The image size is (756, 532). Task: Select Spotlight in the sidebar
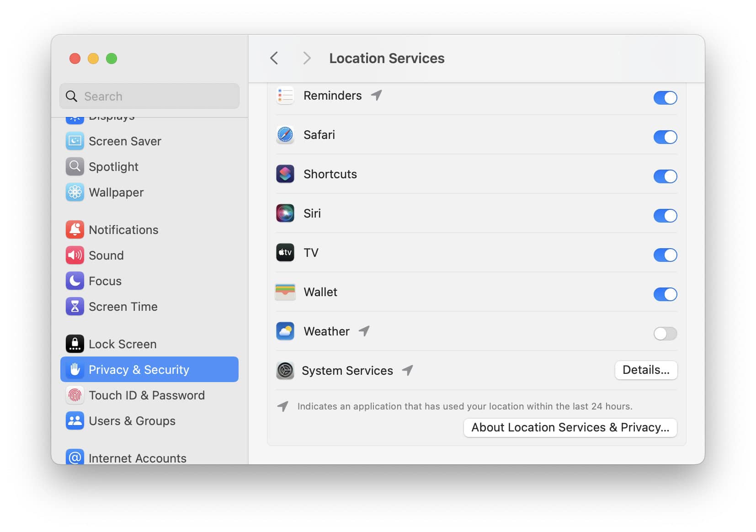coord(149,166)
